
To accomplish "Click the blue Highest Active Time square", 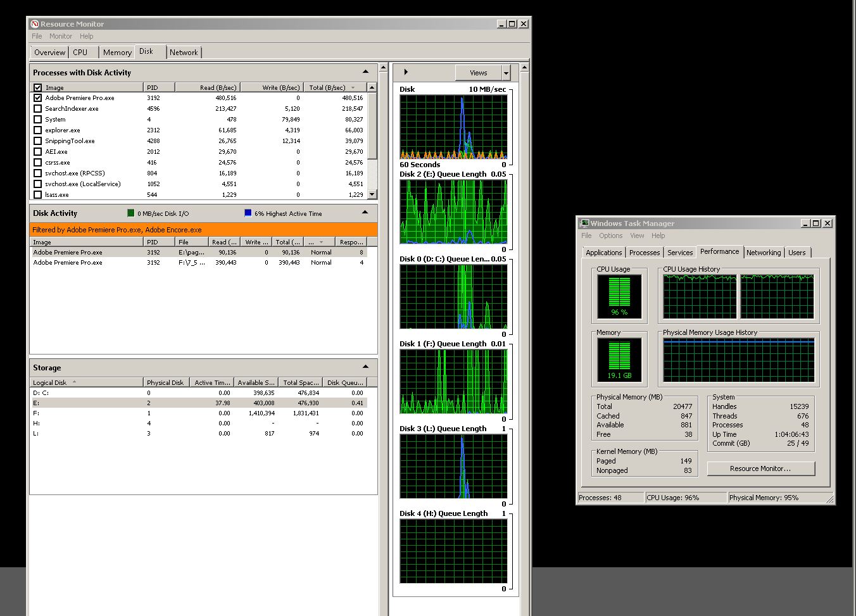I will click(x=248, y=213).
